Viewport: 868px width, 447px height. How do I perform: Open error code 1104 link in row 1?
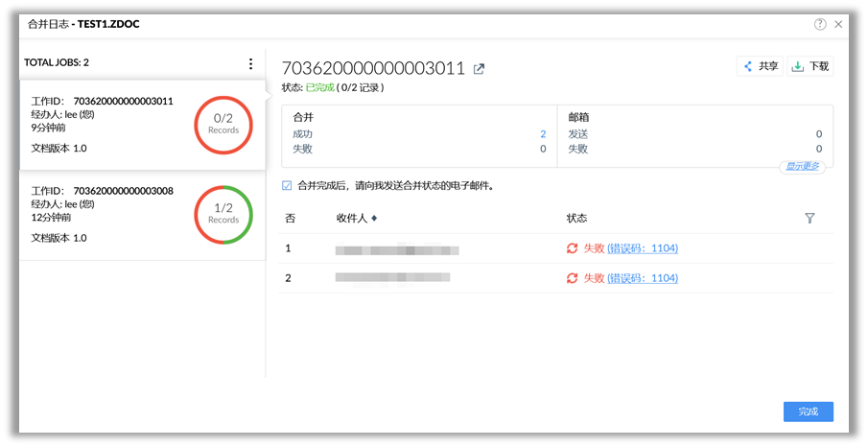(x=643, y=248)
